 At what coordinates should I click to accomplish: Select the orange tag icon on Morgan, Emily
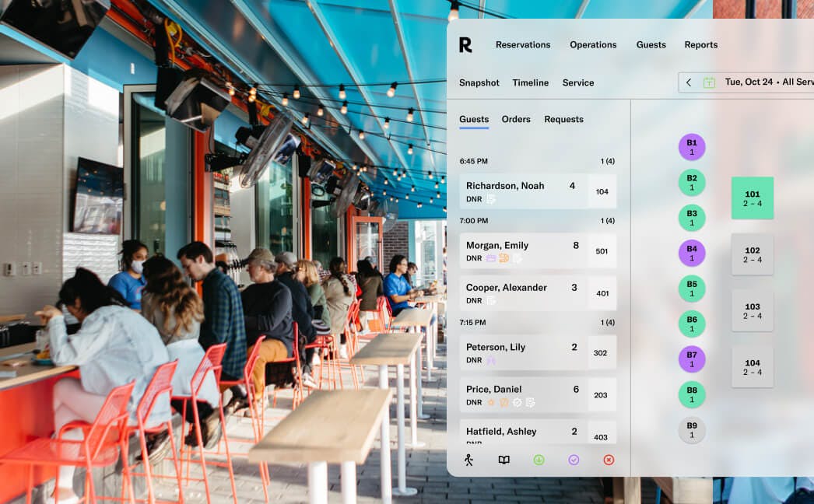[503, 258]
